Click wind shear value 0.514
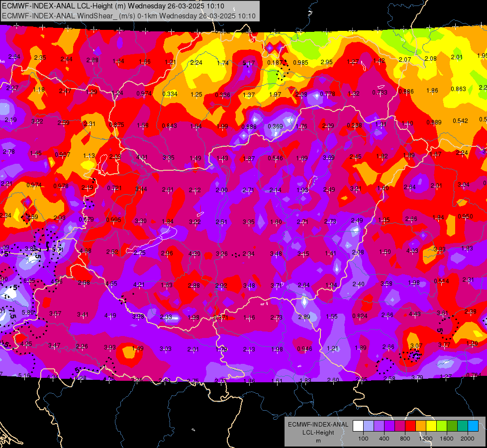Screen dimensions: 487x448 point(442,281)
